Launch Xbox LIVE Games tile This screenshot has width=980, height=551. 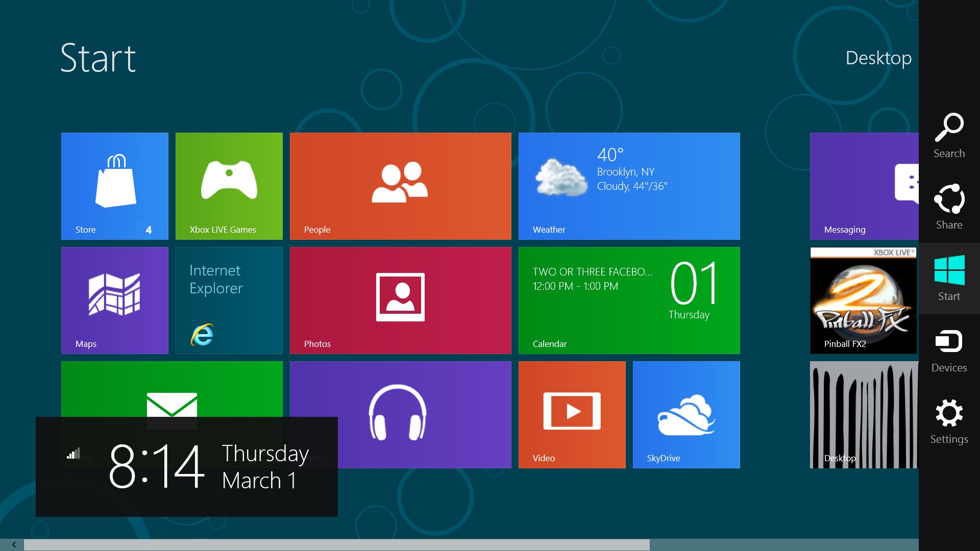click(229, 186)
